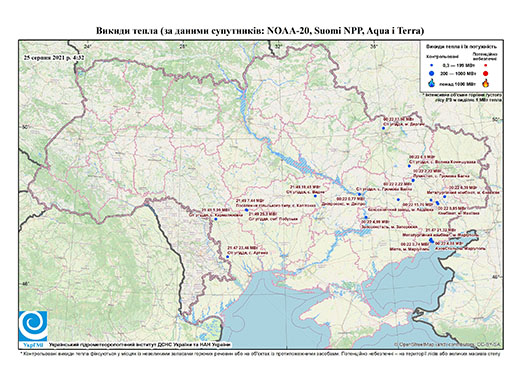Click the longitude label 24° on top edge

click(87, 46)
